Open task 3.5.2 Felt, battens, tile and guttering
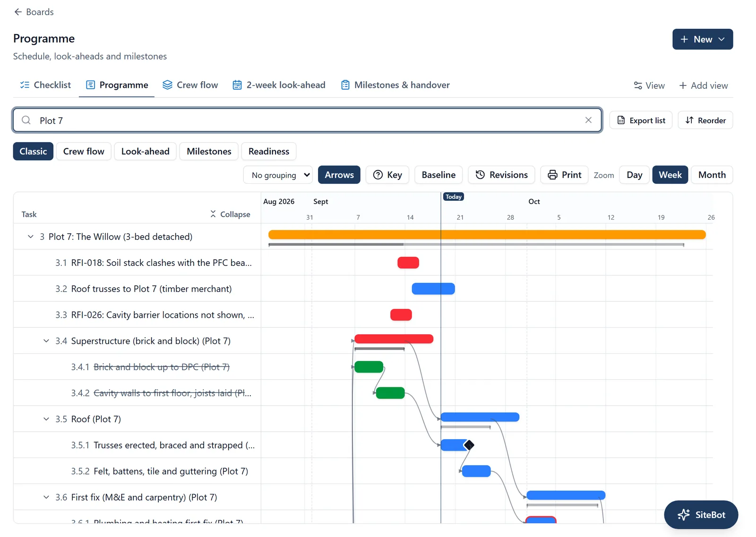The width and height of the screenshot is (756, 537). [x=171, y=471]
